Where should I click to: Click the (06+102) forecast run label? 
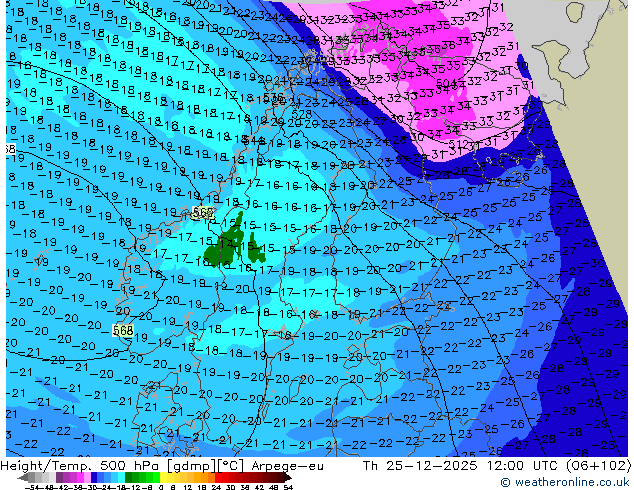pos(598,466)
